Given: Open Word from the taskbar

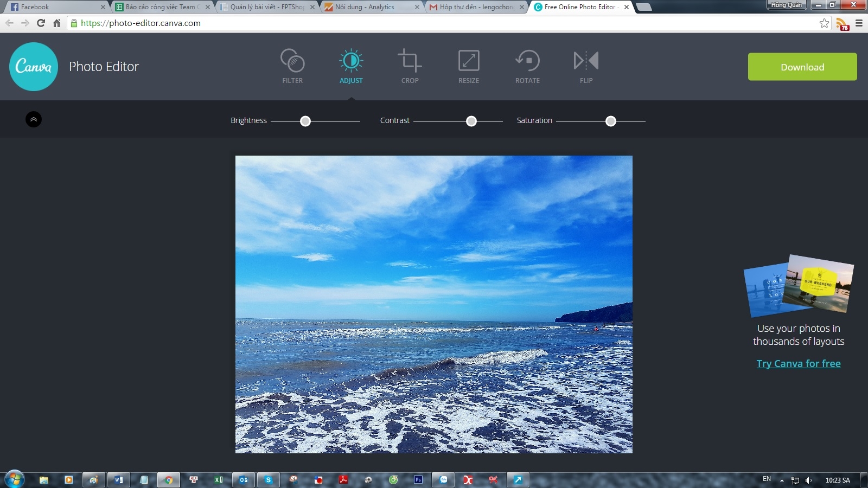Looking at the screenshot, I should coord(119,480).
